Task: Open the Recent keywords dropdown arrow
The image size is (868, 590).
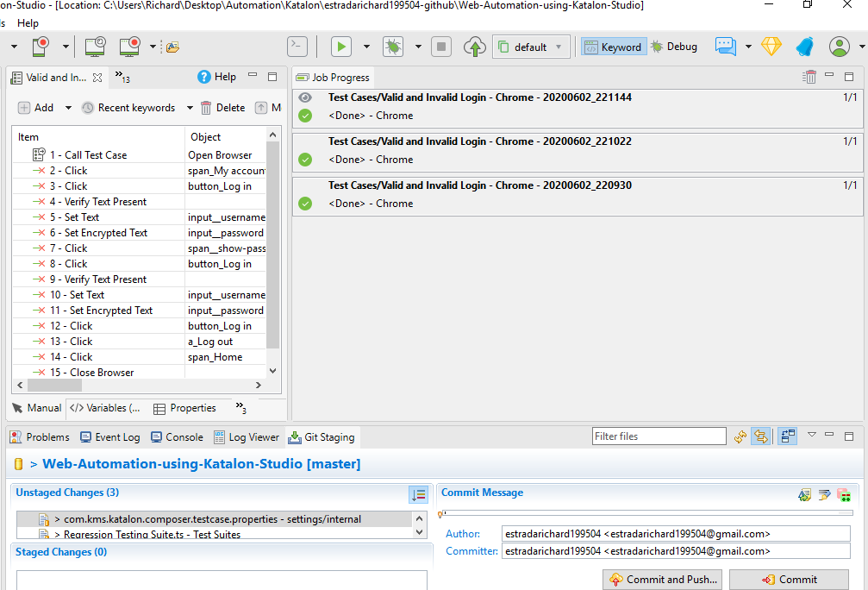Action: (x=190, y=108)
